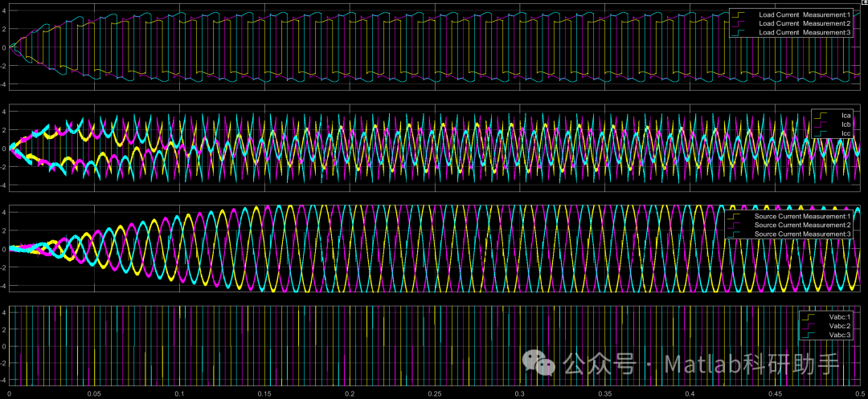Screen dimensions: 868x399
Task: Click the 0.45 time axis tick label
Action: click(x=775, y=393)
